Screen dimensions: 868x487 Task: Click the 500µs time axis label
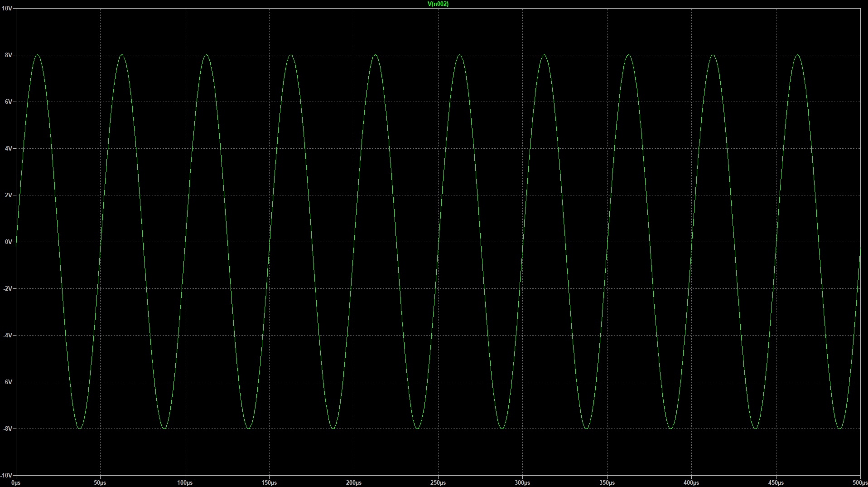[x=859, y=483]
